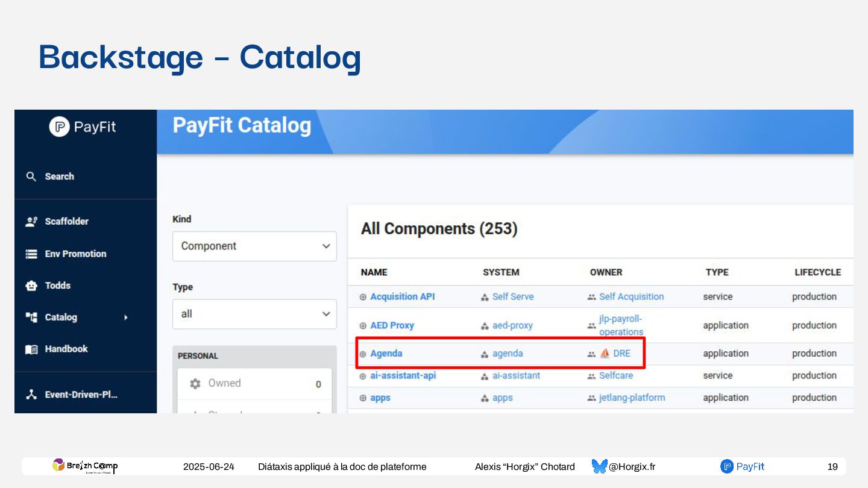
Task: Click group icon beside Selfcare
Action: tap(591, 376)
